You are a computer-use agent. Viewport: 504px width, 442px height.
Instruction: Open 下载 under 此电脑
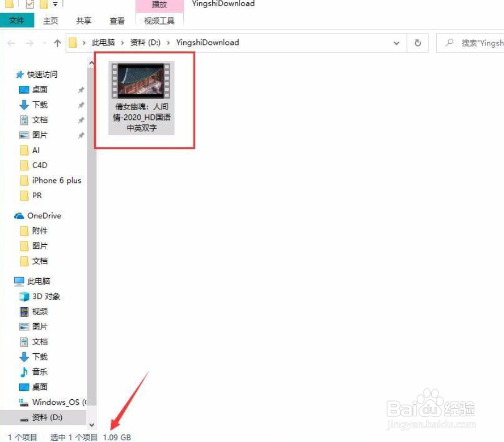pos(39,357)
